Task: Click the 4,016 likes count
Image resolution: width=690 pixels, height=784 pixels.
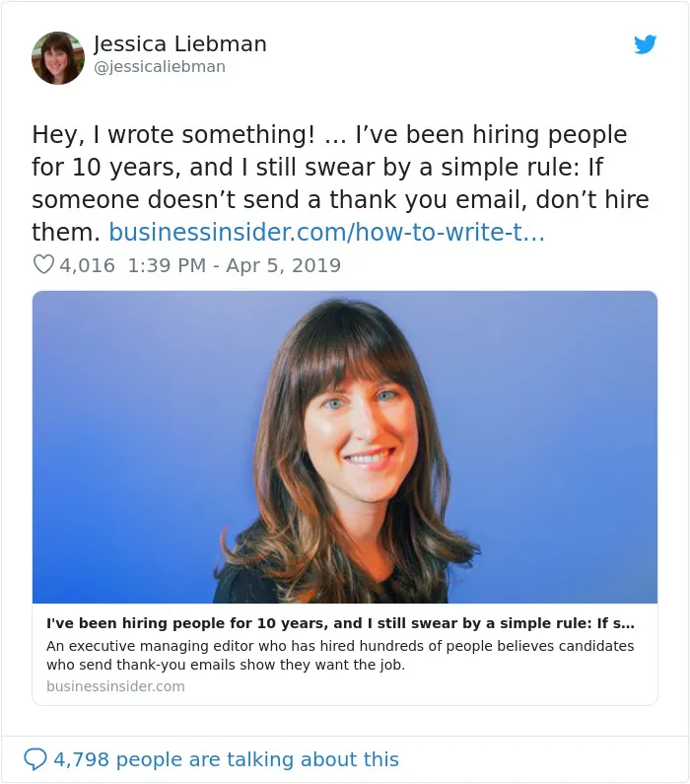Action: coord(88,265)
